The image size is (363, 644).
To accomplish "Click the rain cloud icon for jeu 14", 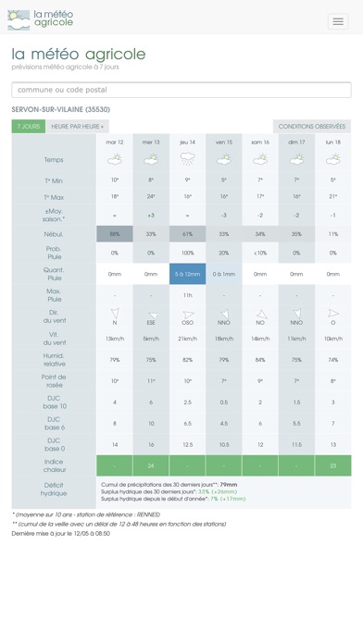I will click(187, 159).
